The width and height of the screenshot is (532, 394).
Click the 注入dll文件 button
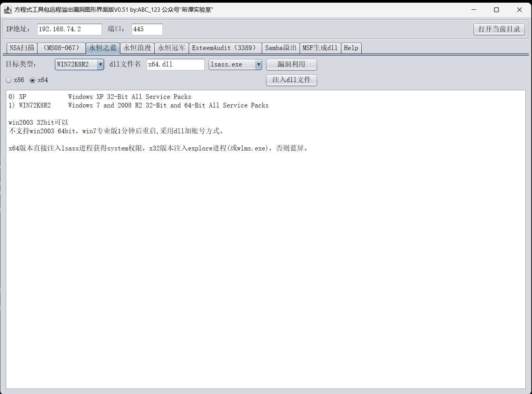pyautogui.click(x=291, y=80)
